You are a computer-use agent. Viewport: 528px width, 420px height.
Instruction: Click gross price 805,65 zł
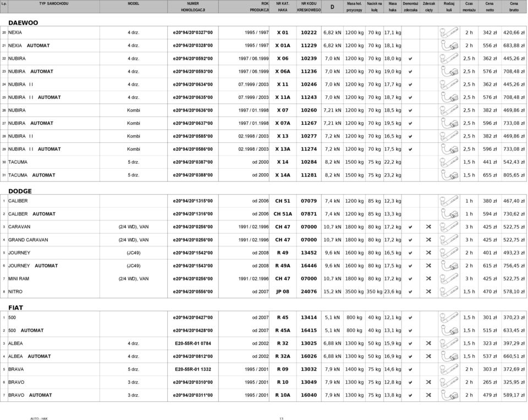click(x=514, y=175)
